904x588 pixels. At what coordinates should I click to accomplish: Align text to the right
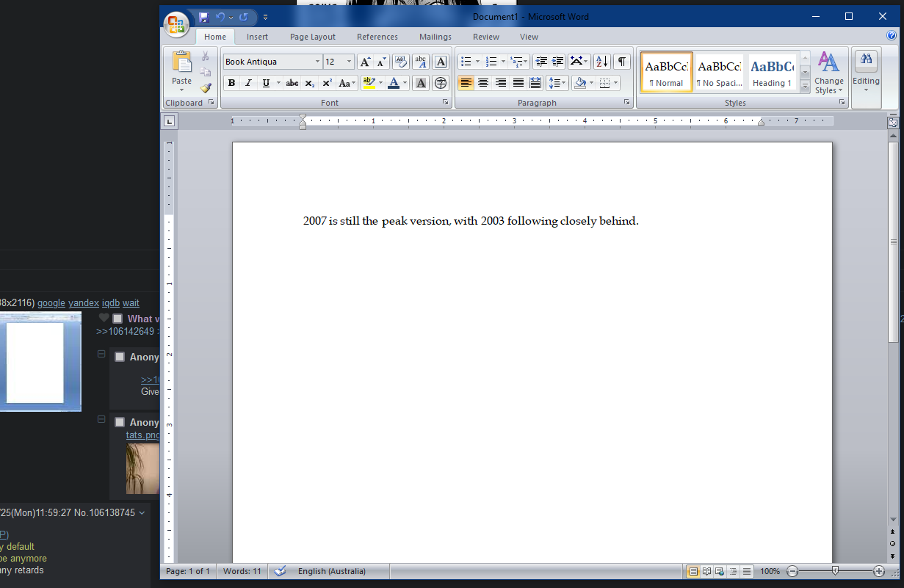tap(501, 83)
